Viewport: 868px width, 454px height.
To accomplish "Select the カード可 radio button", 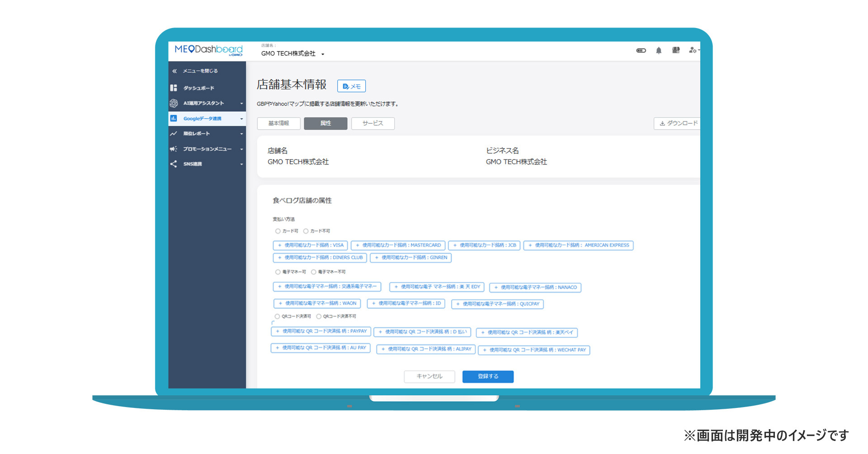I will 278,231.
